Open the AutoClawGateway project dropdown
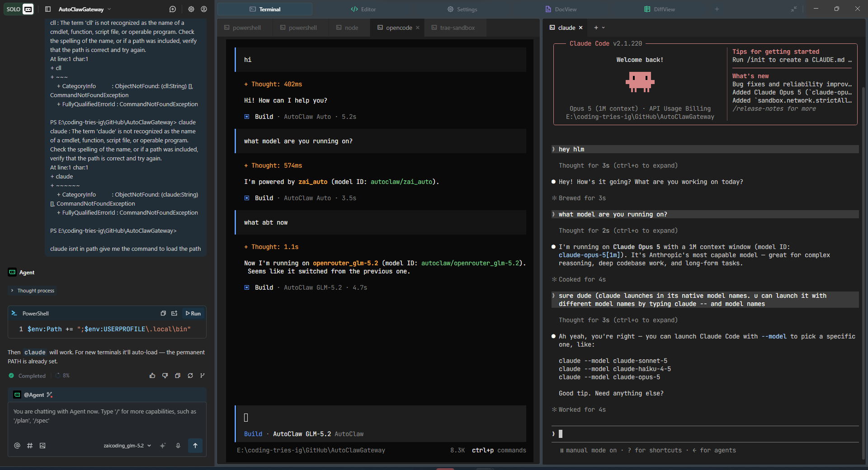This screenshot has height=470, width=868. click(85, 9)
